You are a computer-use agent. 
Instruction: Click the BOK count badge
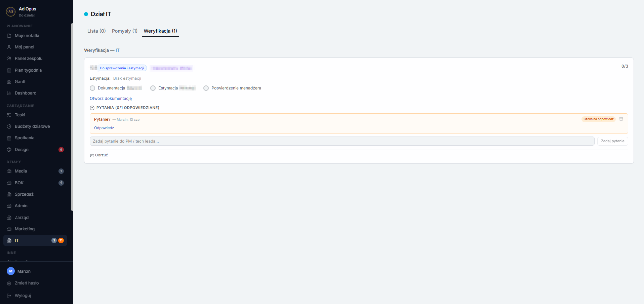point(61,183)
